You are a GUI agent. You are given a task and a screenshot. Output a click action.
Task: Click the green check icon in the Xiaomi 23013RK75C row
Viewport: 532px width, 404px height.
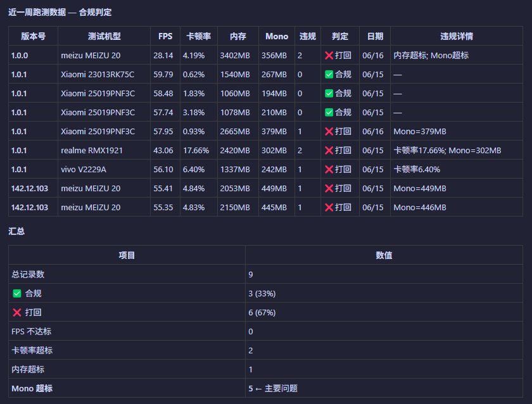coord(329,74)
